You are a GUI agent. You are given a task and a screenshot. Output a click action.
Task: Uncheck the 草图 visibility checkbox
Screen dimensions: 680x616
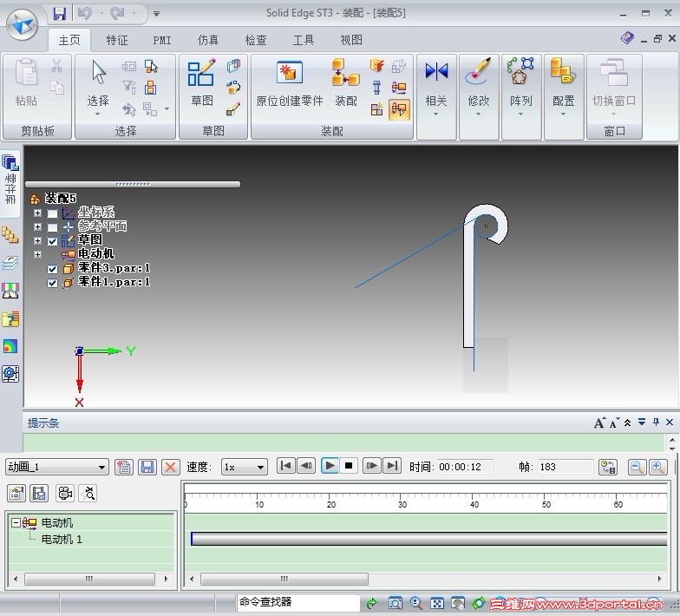[x=52, y=241]
